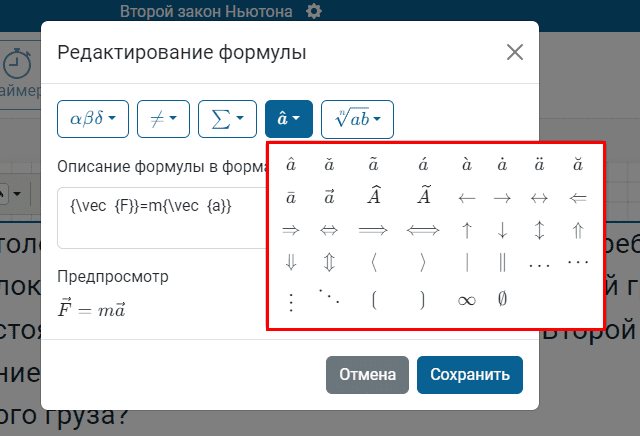Viewport: 640px width, 436px height.
Task: Insert the left angle bracket ⟨
Action: point(373,262)
